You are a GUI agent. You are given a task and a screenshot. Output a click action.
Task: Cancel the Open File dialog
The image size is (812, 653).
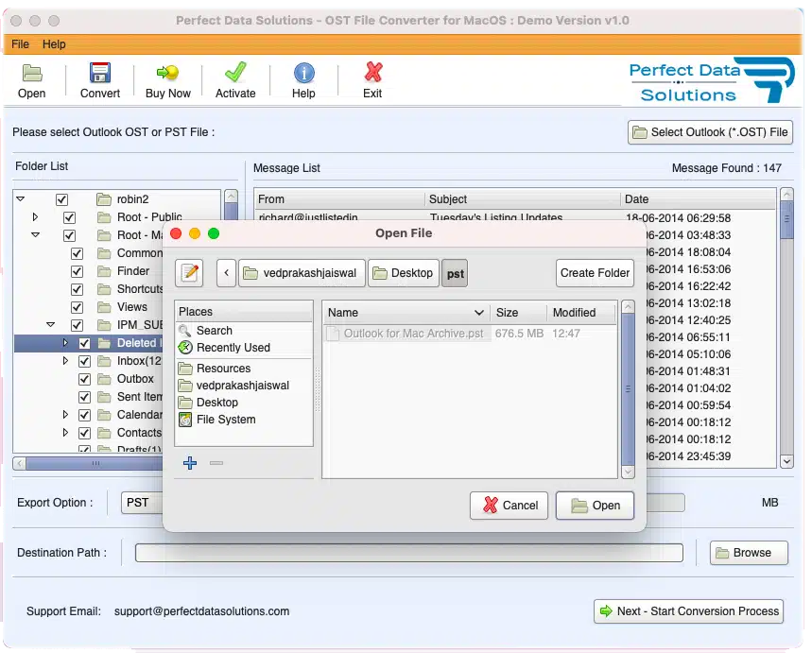point(510,506)
